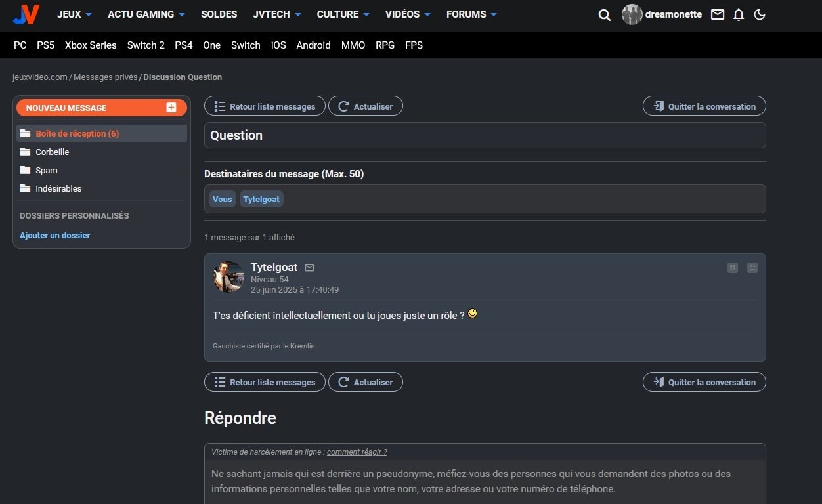Viewport: 822px width, 504px height.
Task: Click the Indésirables folder icon
Action: point(25,188)
